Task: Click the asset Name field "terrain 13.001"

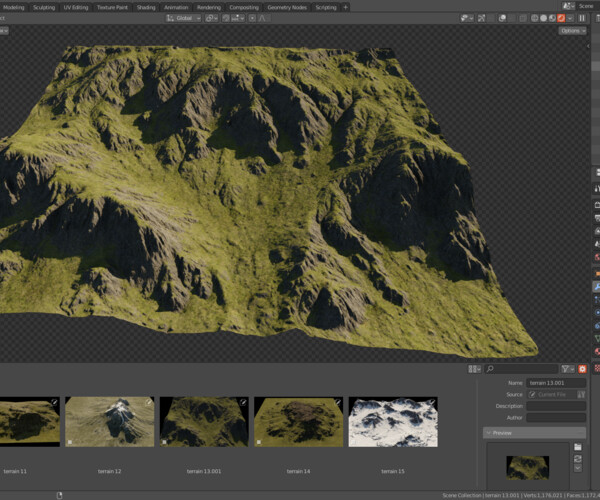Action: [x=556, y=383]
